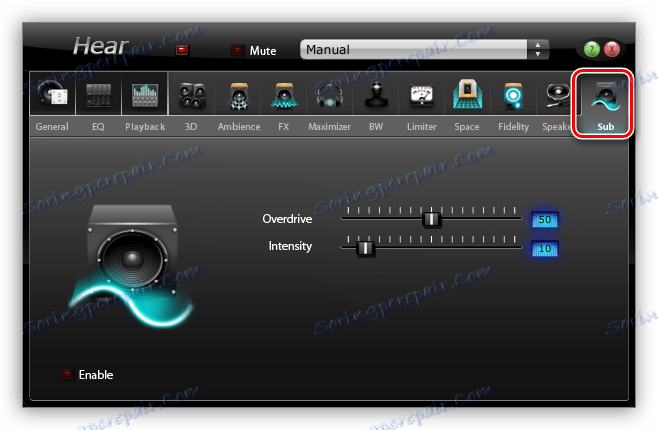Open the Playback spectrum icon
658x430 pixels.
click(x=145, y=94)
